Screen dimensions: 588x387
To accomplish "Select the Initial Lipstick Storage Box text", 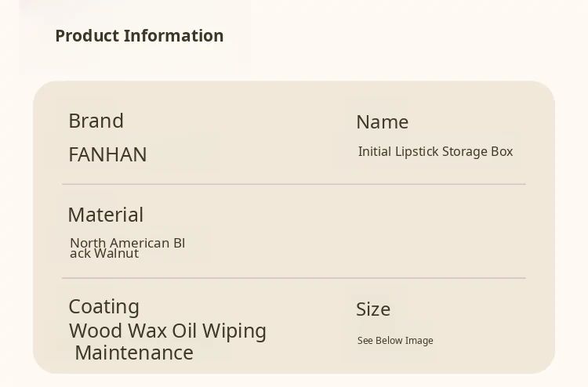I will (435, 152).
